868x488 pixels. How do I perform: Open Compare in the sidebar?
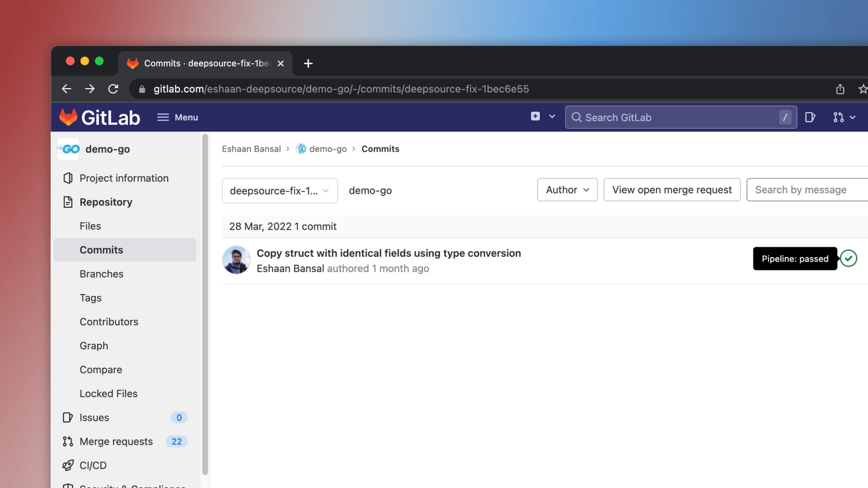[101, 369]
